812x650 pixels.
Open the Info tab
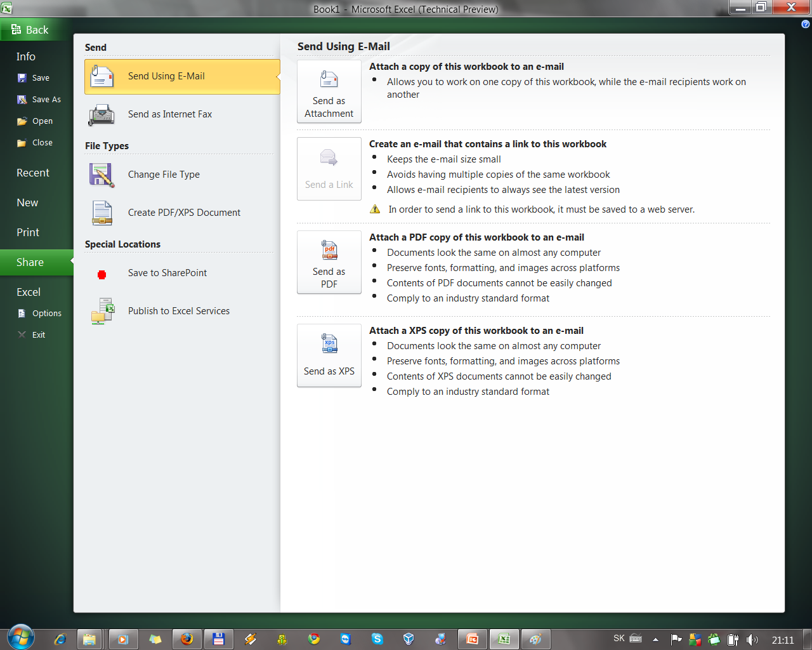tap(26, 56)
